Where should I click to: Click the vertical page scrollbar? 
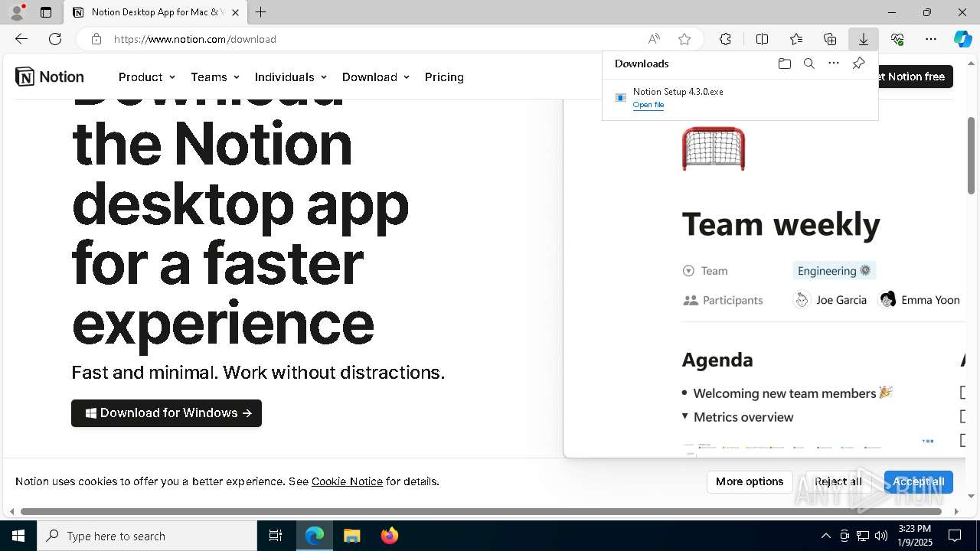pos(971,155)
